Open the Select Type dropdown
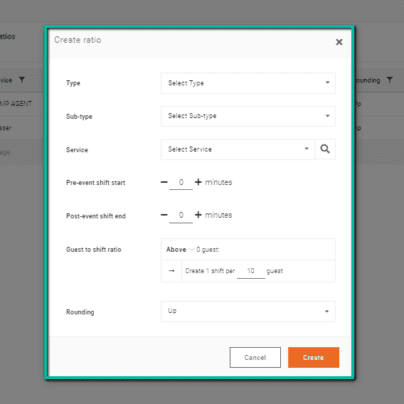This screenshot has height=404, width=404. [248, 83]
